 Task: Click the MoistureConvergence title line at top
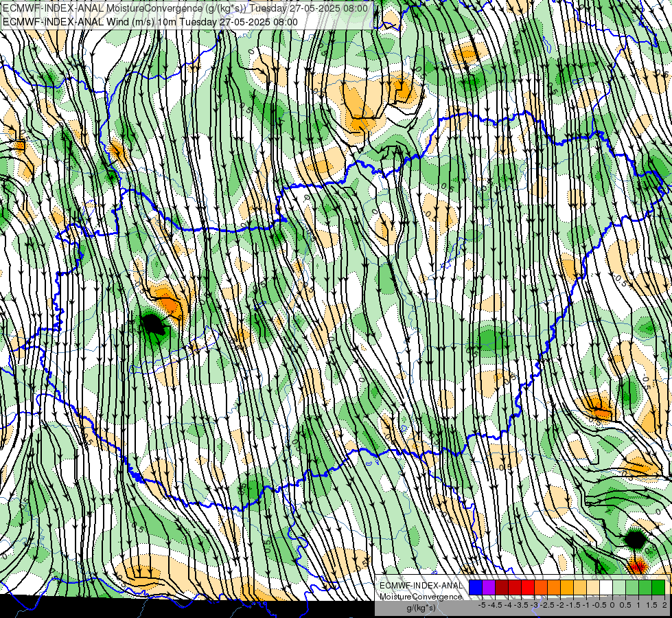185,8
